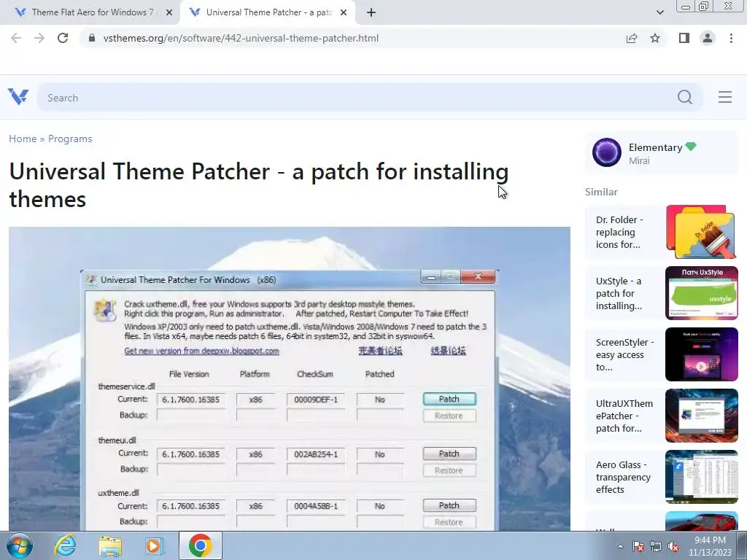Click the Dr. Folder thumbnail

coord(701,232)
